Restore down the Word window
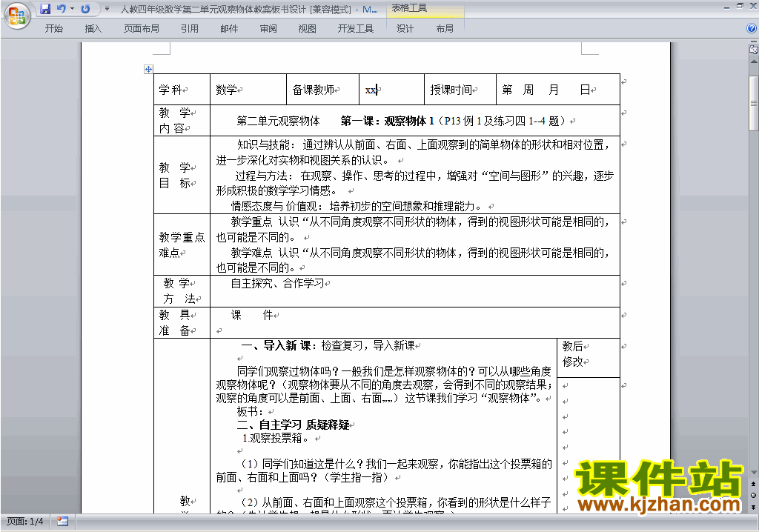The height and width of the screenshot is (532, 759). [740, 7]
